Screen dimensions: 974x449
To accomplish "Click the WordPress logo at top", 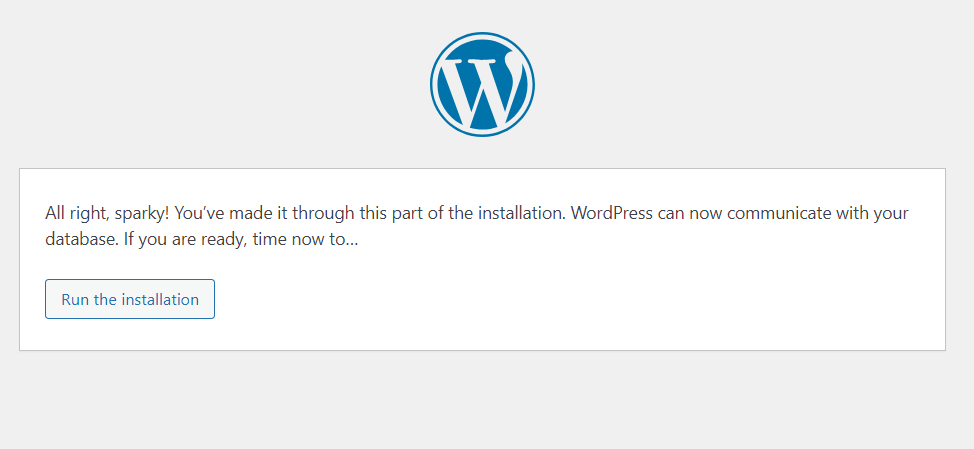I will (482, 84).
